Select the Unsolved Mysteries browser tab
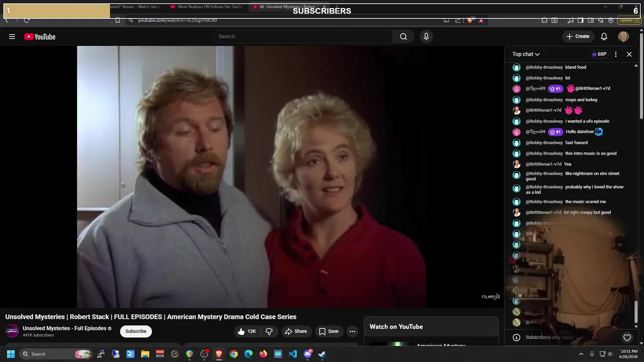The height and width of the screenshot is (362, 644). coord(289,7)
